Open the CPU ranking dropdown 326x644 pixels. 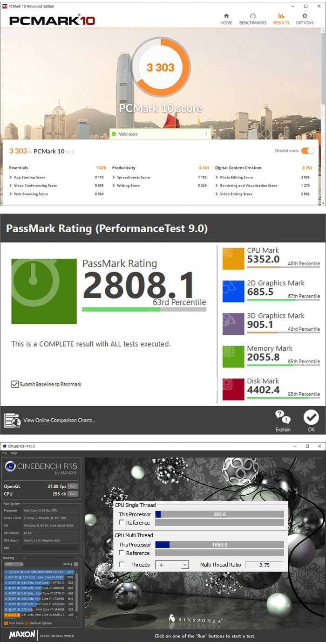click(14, 564)
